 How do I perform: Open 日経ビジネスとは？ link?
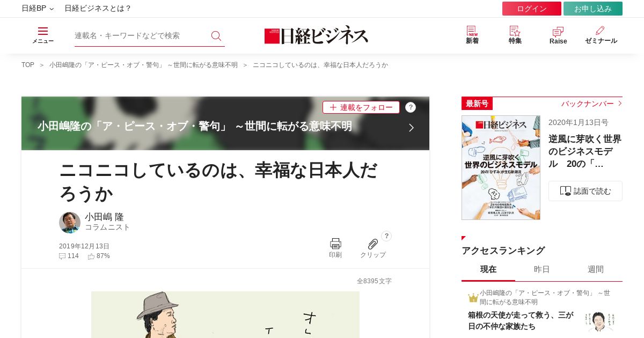(x=98, y=9)
